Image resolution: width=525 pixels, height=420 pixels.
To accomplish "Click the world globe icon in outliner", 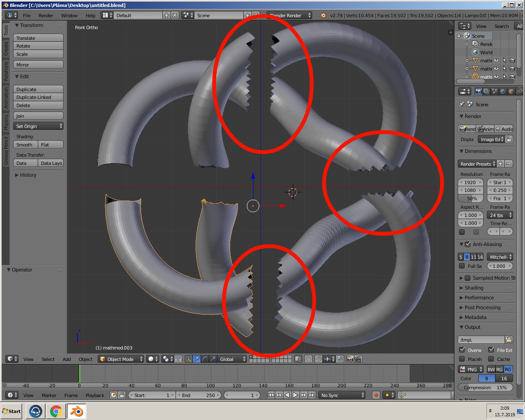I will (475, 52).
